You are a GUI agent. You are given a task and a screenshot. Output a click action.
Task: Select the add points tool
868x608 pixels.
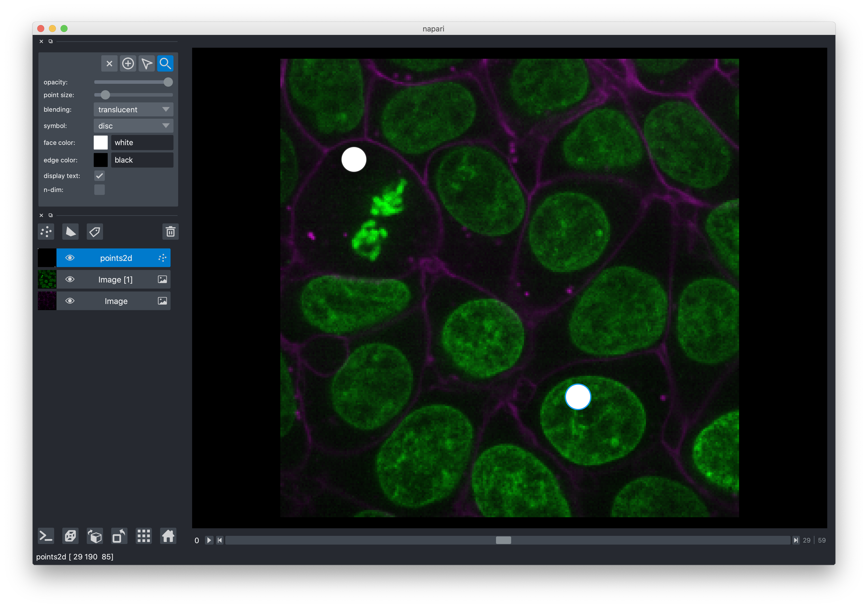coord(128,63)
